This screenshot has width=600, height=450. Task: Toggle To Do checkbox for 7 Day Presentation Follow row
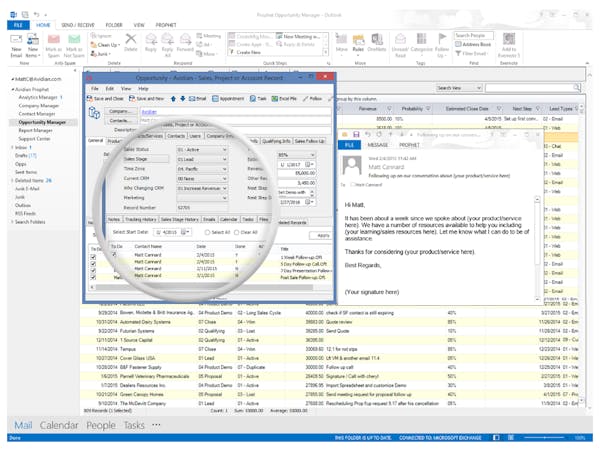(93, 271)
